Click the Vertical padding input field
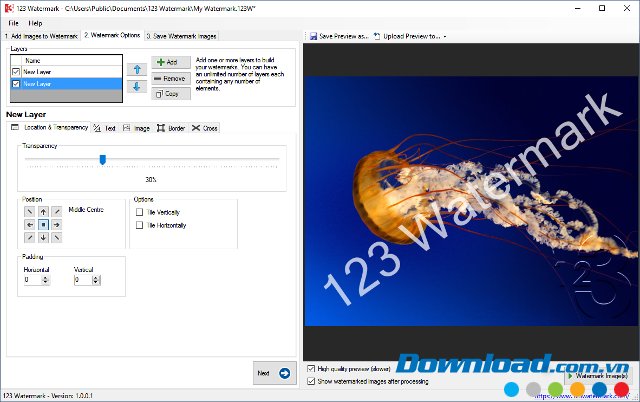 tap(83, 280)
